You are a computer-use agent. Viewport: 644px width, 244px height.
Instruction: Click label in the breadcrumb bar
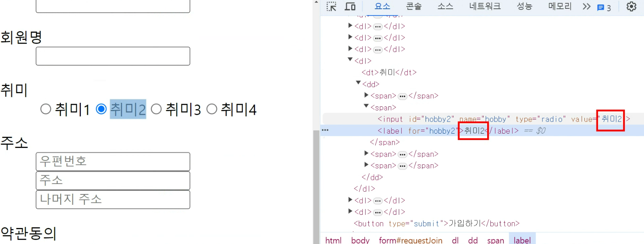coord(522,240)
